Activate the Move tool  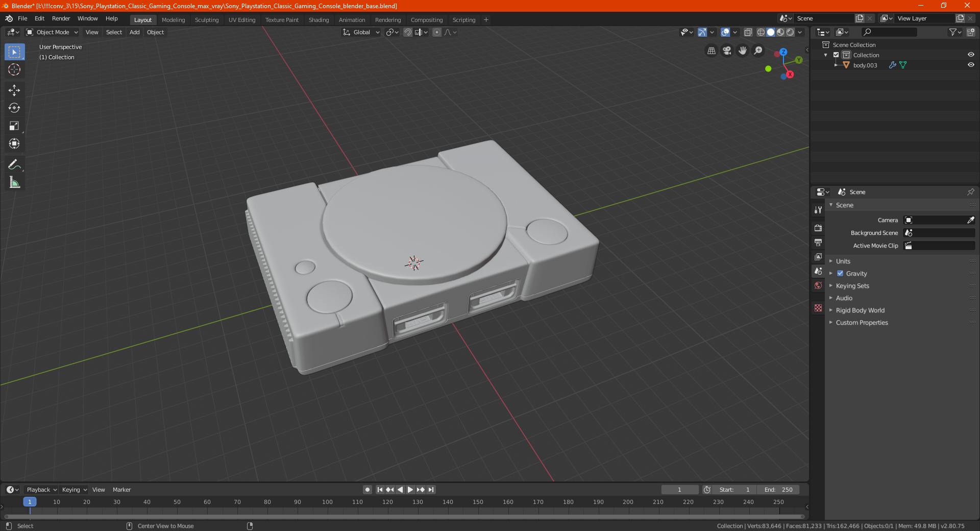pos(14,90)
